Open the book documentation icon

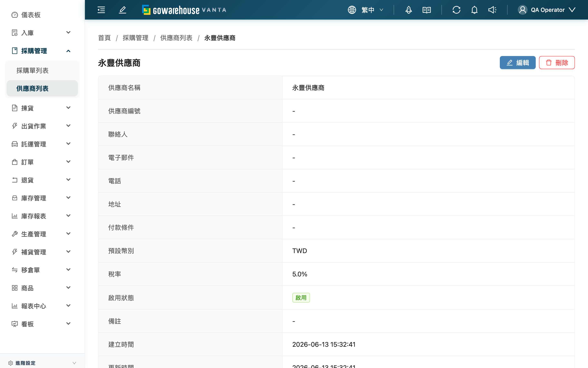click(427, 10)
